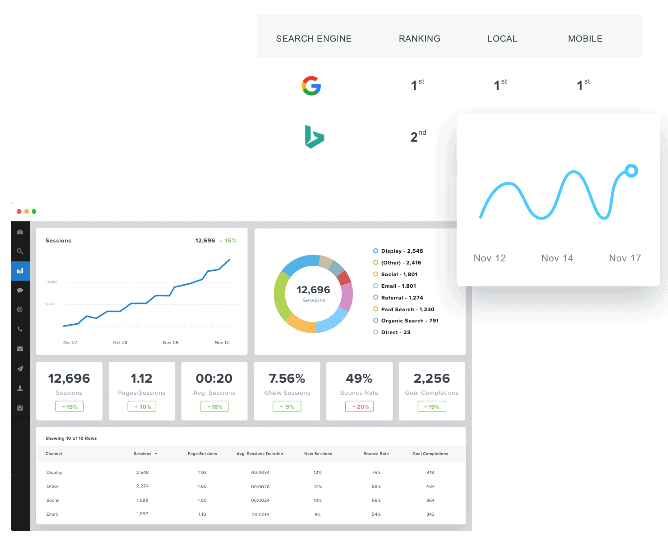Viewport: 668px width, 543px height.
Task: Click the Nov 17 axis label
Action: 625,258
